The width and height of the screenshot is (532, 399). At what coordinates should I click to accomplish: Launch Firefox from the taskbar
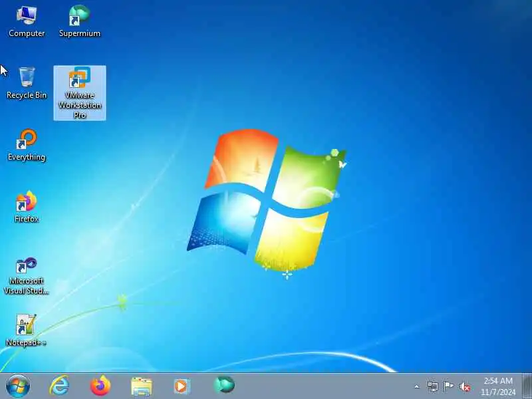(x=100, y=386)
